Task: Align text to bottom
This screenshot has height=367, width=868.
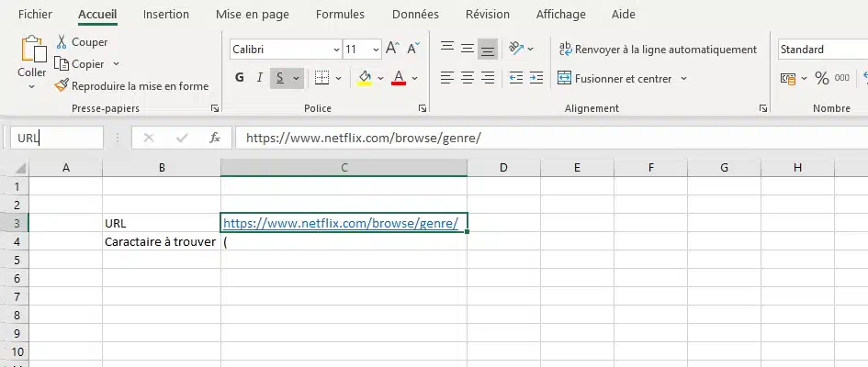Action: point(487,50)
